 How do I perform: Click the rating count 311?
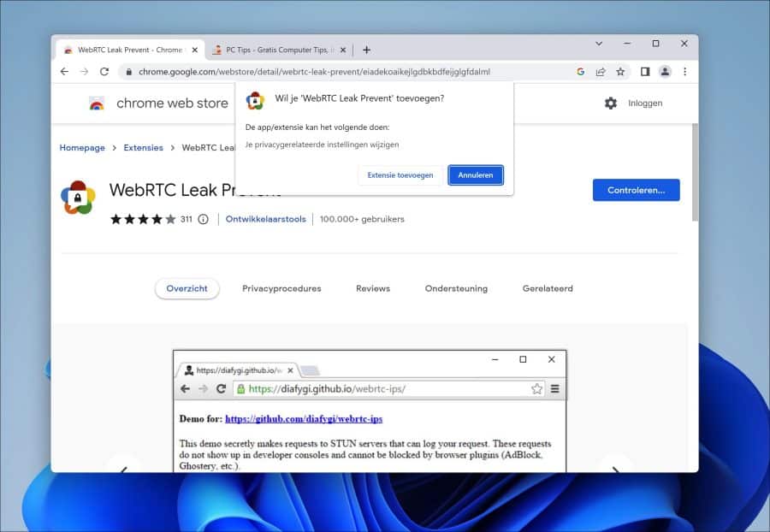(187, 219)
